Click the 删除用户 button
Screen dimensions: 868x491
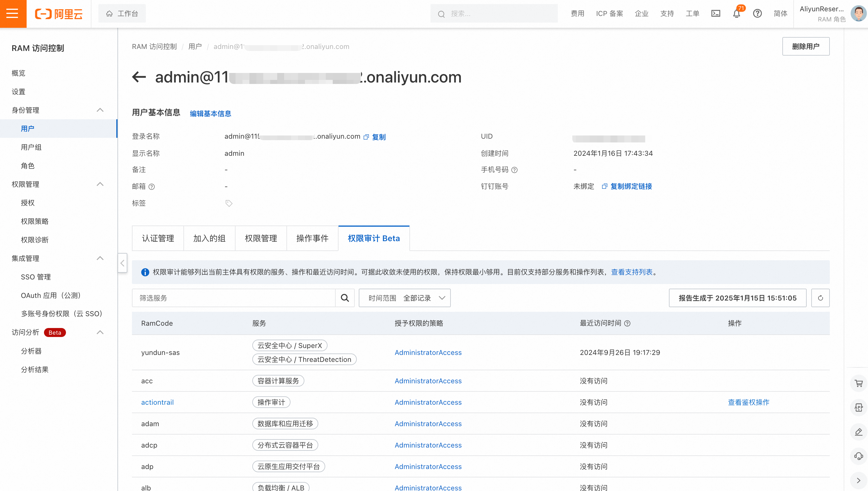click(806, 46)
